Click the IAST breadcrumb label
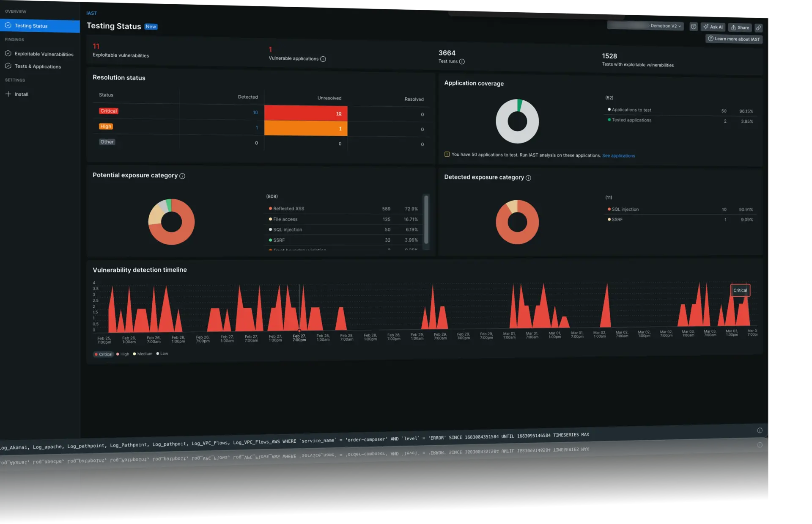 pyautogui.click(x=92, y=13)
